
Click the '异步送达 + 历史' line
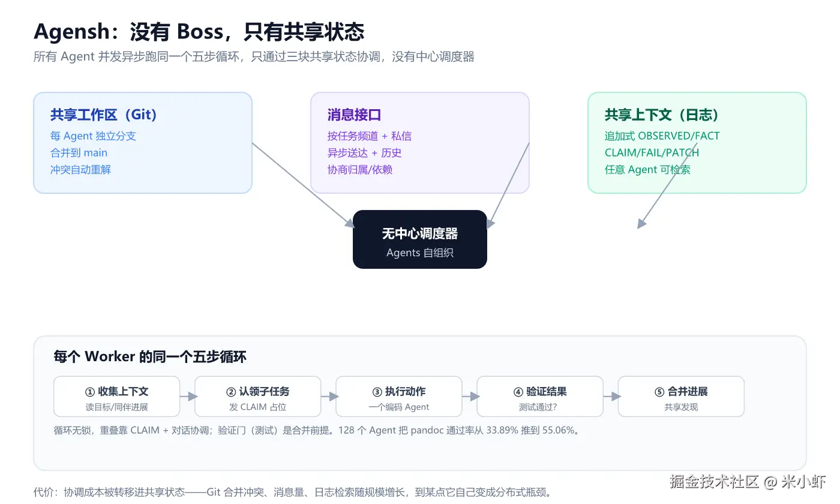tap(364, 153)
